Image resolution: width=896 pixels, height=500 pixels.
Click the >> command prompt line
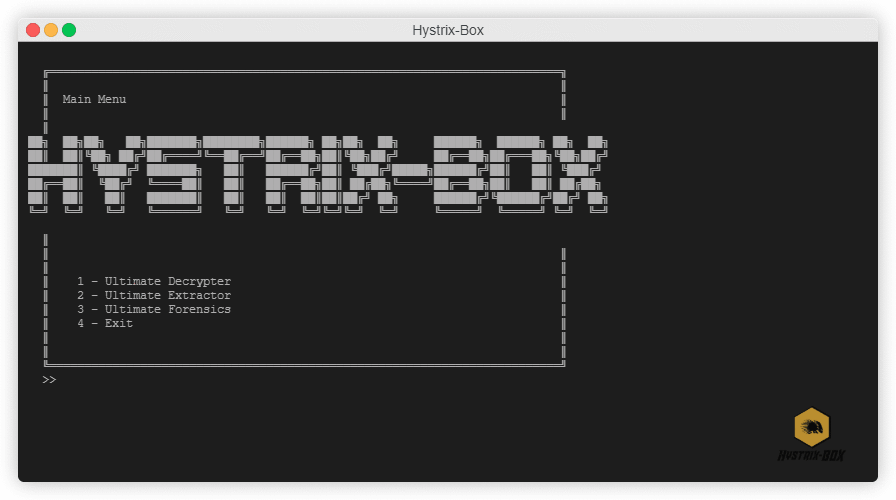(x=49, y=379)
